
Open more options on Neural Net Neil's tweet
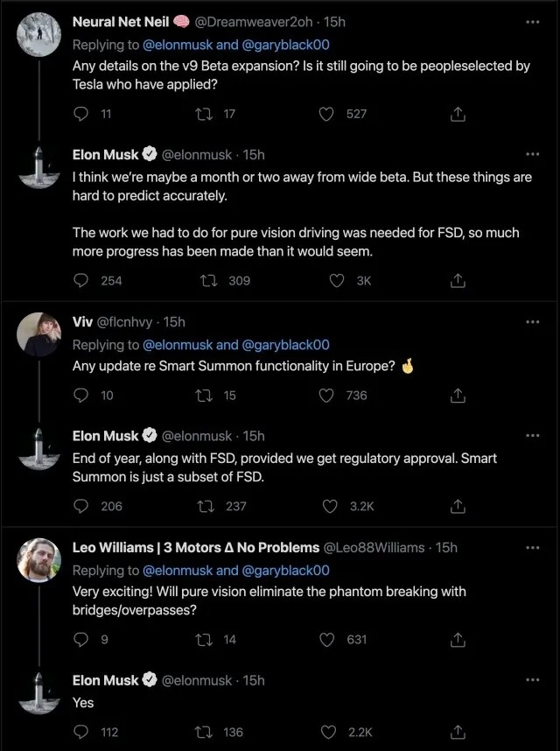(533, 22)
